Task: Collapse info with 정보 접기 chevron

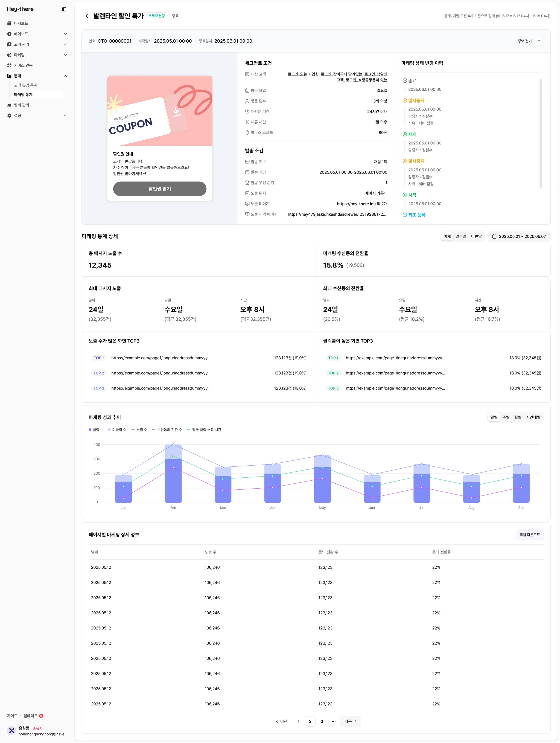Action: tap(538, 41)
